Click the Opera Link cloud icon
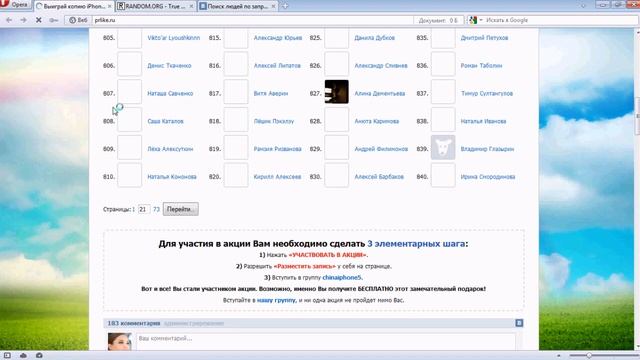 (x=23, y=356)
